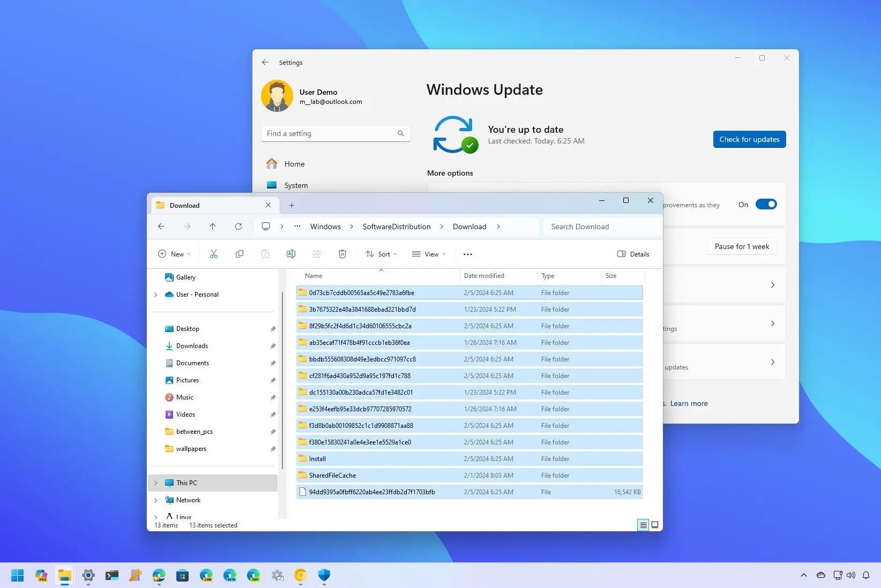Select the Download tab in File Explorer
The width and height of the screenshot is (881, 588).
point(214,205)
